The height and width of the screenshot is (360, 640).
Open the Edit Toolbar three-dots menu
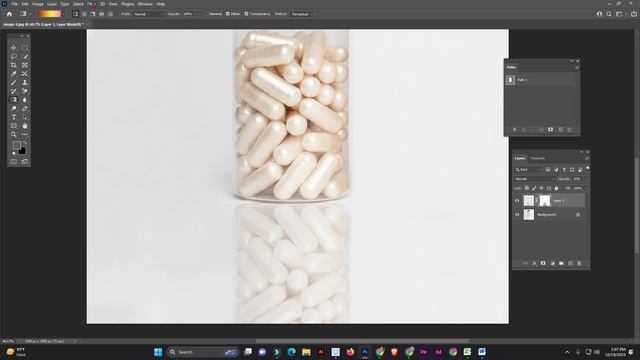click(25, 134)
